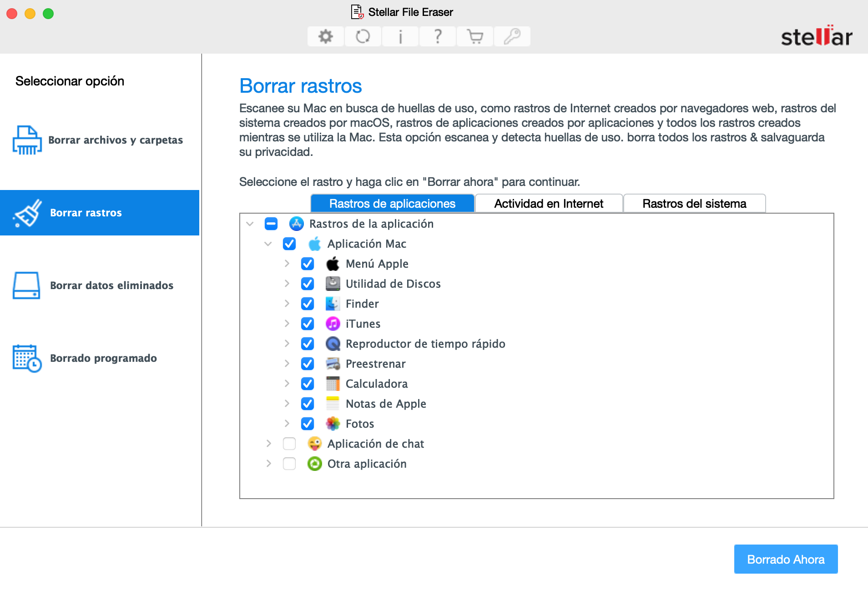Click the QuickTime icon of Reproductor de tiempo rápido

pyautogui.click(x=333, y=344)
